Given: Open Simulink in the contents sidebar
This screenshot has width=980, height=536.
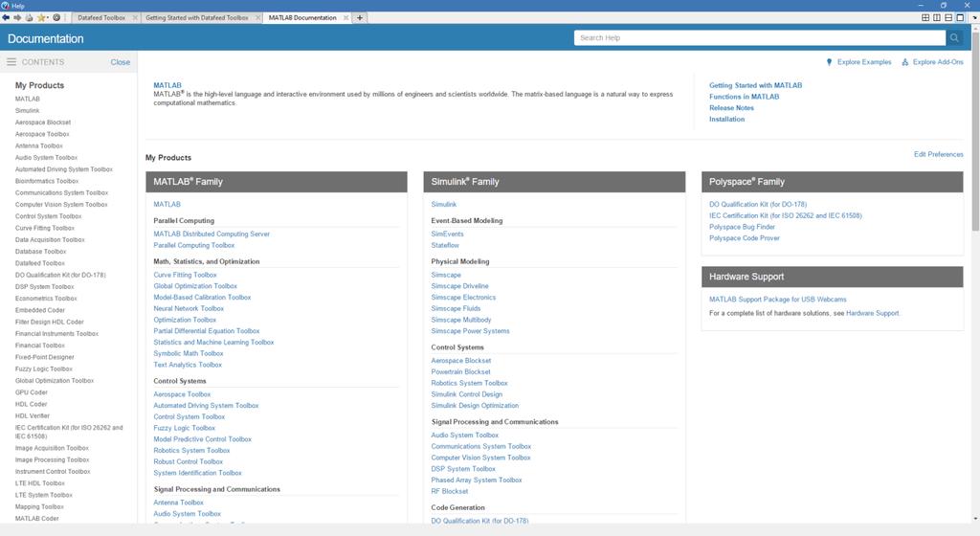Looking at the screenshot, I should [28, 111].
